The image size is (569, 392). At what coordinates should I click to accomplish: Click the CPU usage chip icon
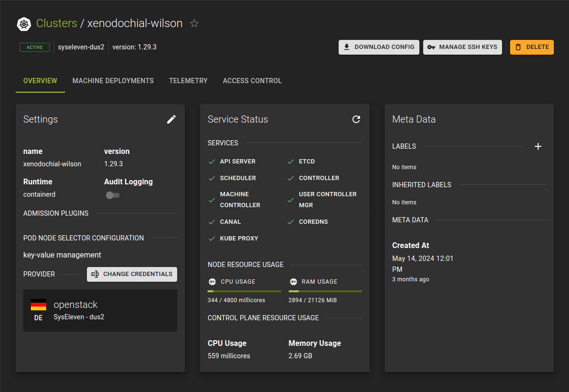[212, 282]
